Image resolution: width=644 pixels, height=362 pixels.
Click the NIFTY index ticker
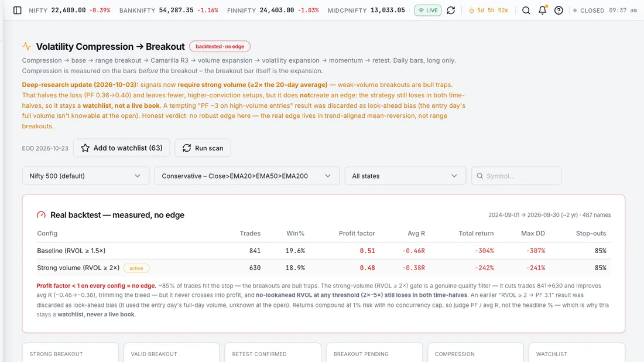pos(70,11)
